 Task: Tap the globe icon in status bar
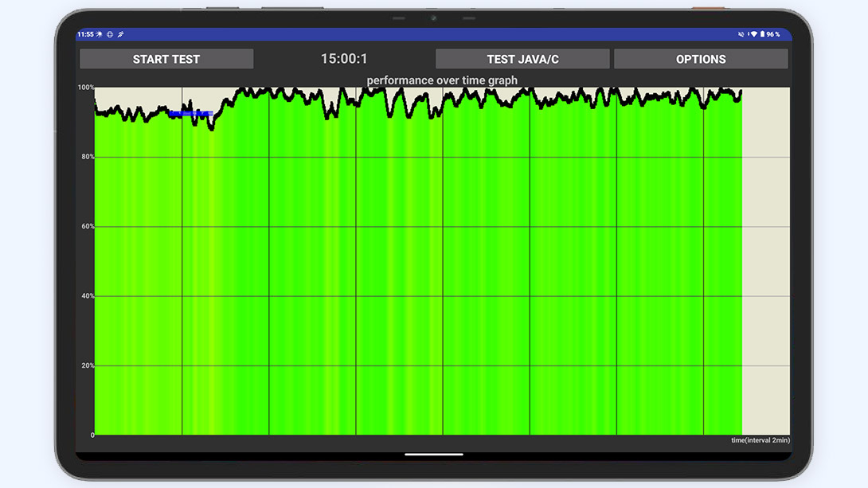tap(110, 34)
